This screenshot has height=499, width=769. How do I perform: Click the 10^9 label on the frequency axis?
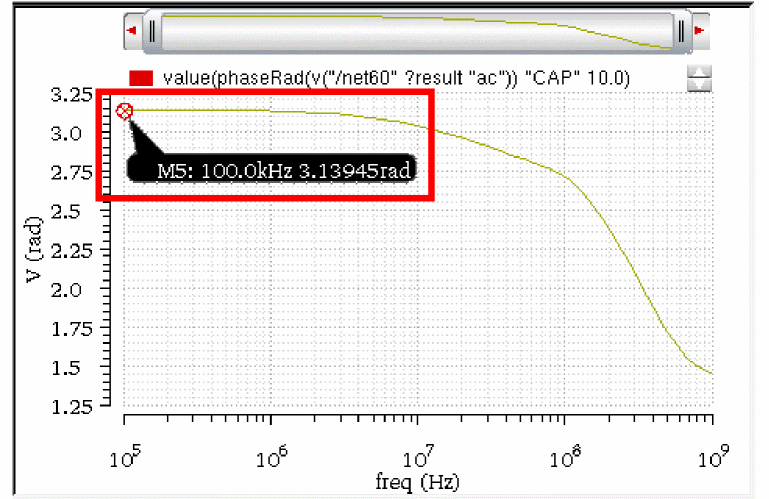click(713, 457)
